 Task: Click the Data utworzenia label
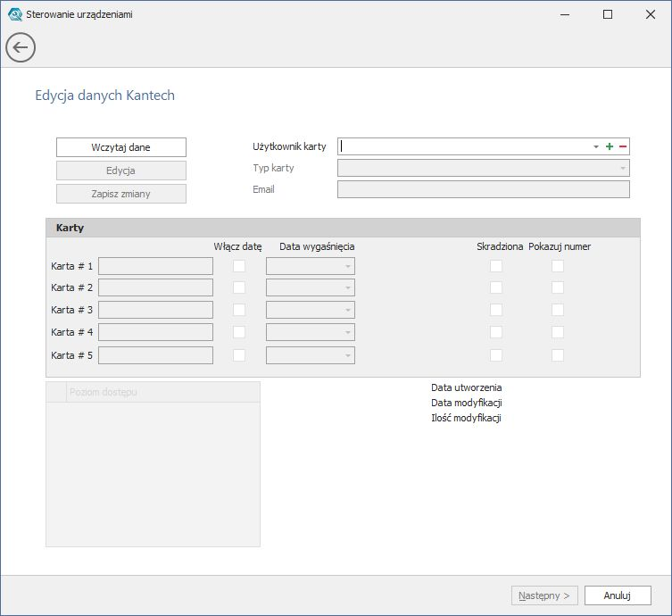coord(466,387)
